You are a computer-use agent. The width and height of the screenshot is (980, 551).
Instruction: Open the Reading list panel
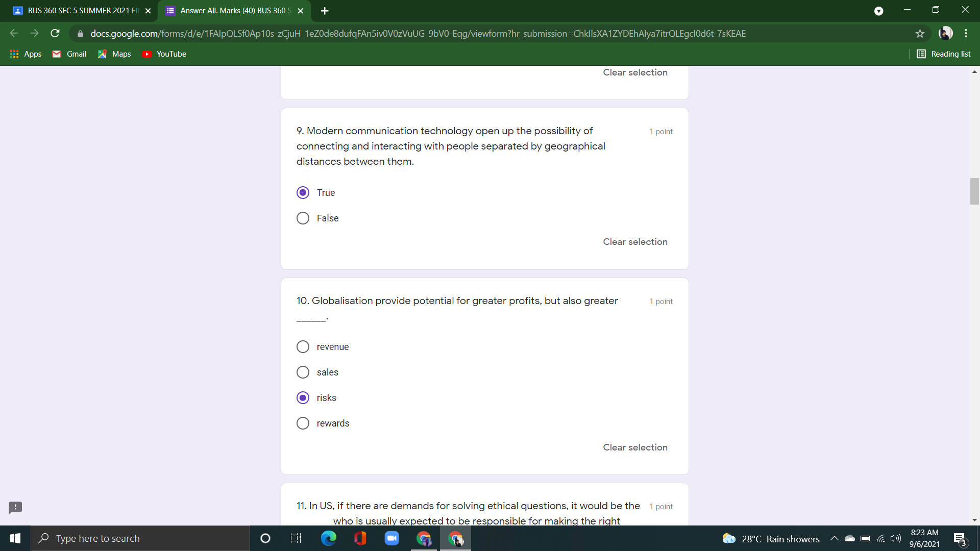943,54
